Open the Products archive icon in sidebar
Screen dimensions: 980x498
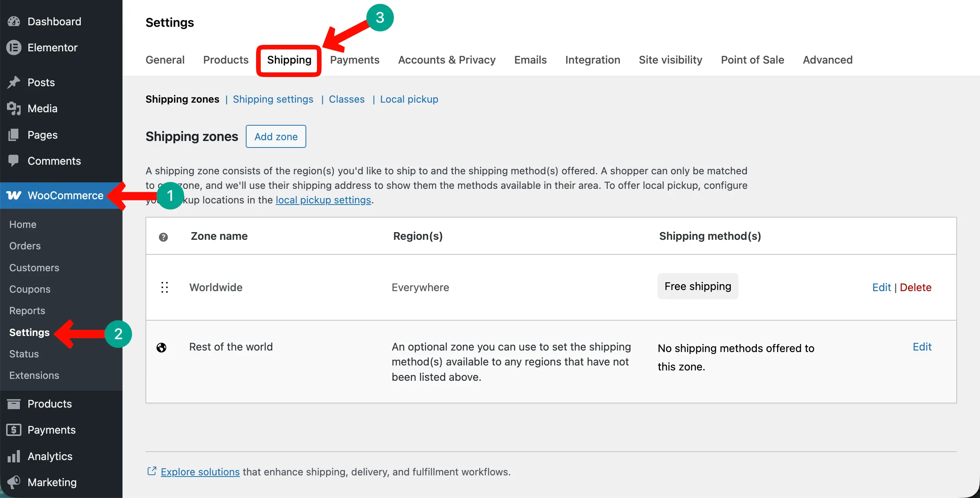(x=14, y=404)
